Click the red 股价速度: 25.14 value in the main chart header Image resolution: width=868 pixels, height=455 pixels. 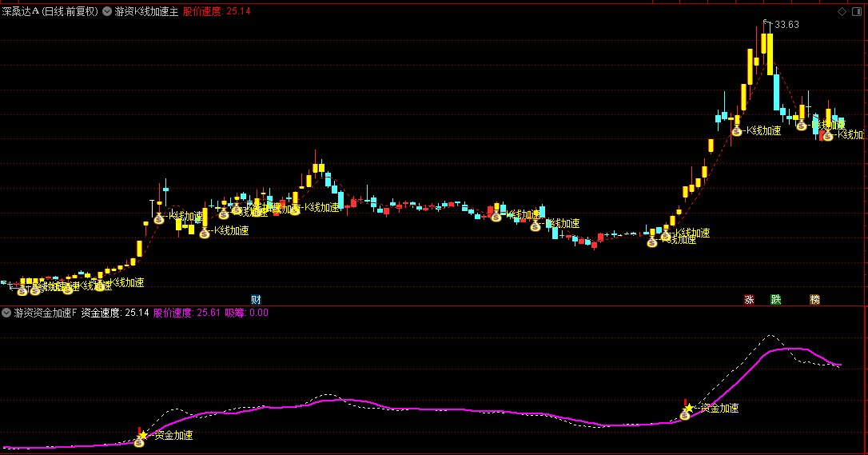tap(217, 11)
